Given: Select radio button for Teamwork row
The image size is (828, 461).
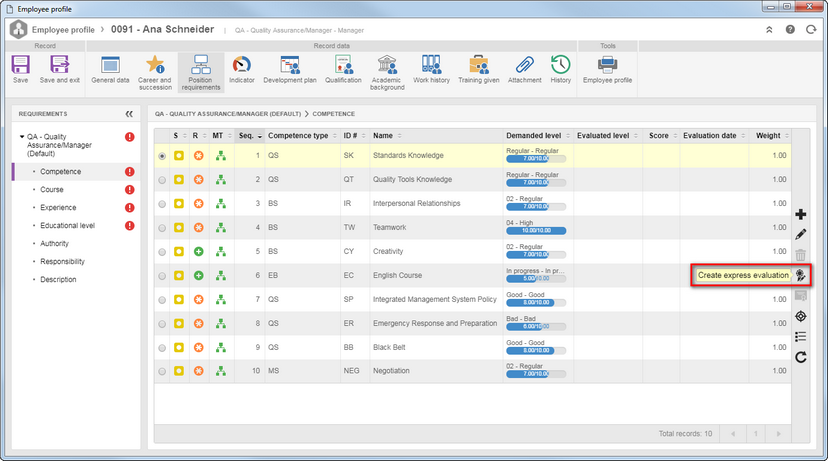Looking at the screenshot, I should [x=162, y=228].
